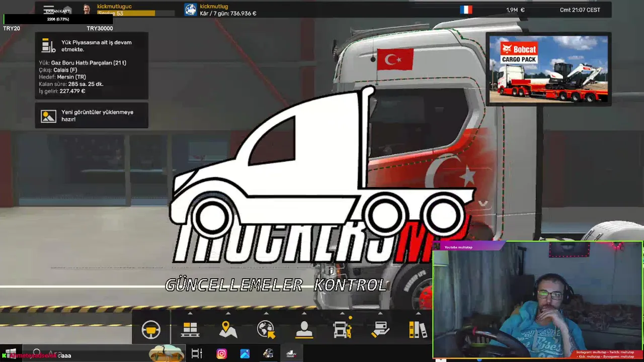Click 'Kâr / 7 gün: 736.936 €' text

[228, 14]
